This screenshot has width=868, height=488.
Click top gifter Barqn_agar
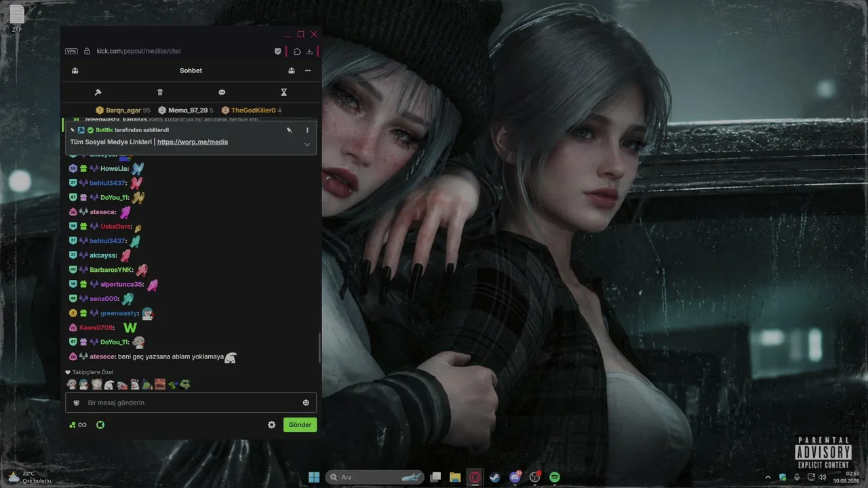[123, 110]
